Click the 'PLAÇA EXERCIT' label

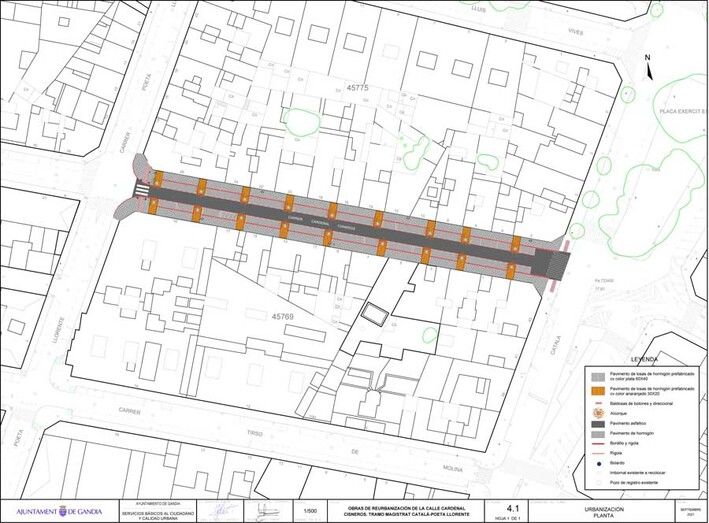[x=682, y=111]
